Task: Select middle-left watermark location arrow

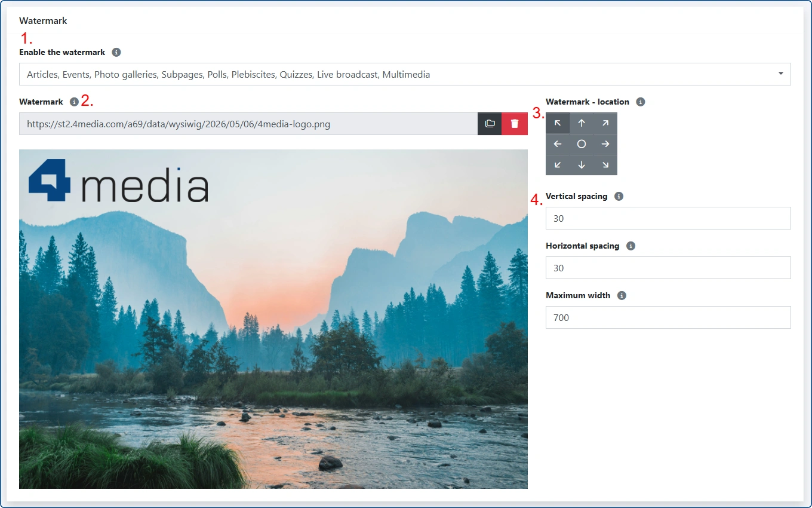Action: click(x=558, y=144)
